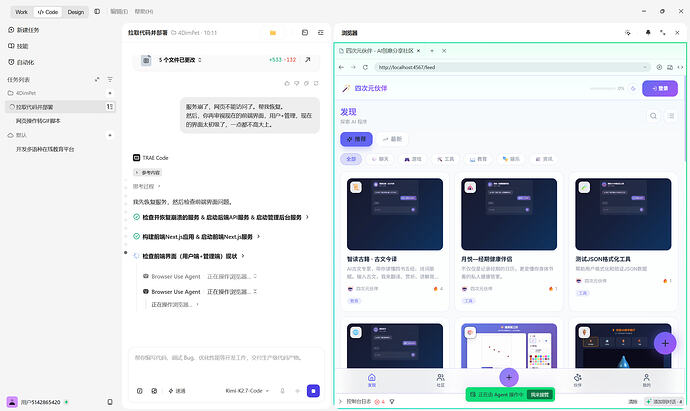Screen dimensions: 690x411
Task: Open the Kimi-K2.7-Code model dropdown
Action: 247,391
